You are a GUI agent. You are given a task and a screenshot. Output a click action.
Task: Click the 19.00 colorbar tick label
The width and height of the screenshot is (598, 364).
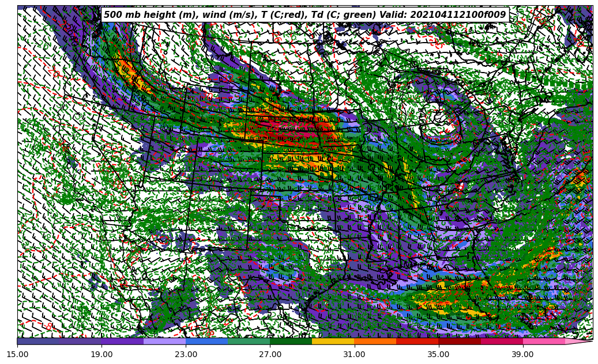(101, 354)
